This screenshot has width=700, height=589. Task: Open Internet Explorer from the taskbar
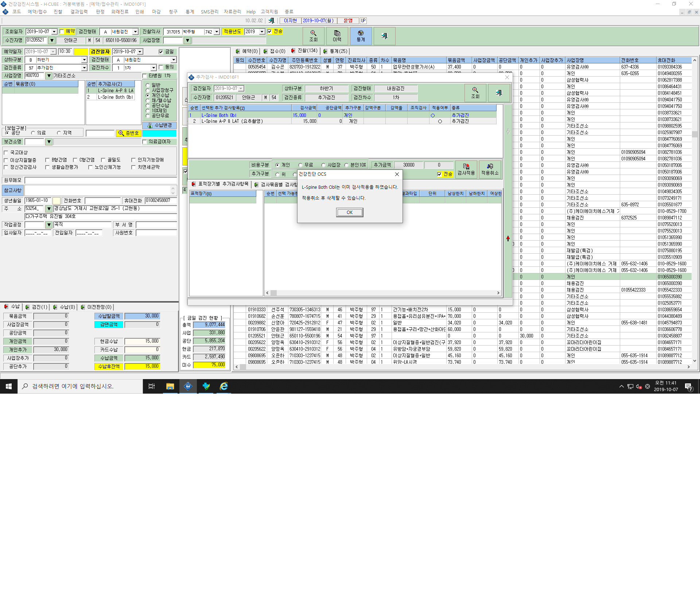pos(224,386)
